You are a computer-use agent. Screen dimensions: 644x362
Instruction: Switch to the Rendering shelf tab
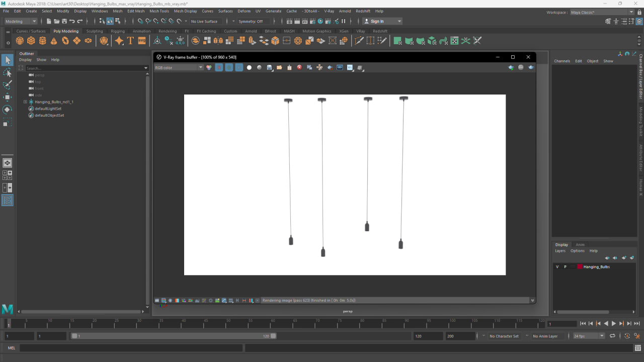point(168,31)
